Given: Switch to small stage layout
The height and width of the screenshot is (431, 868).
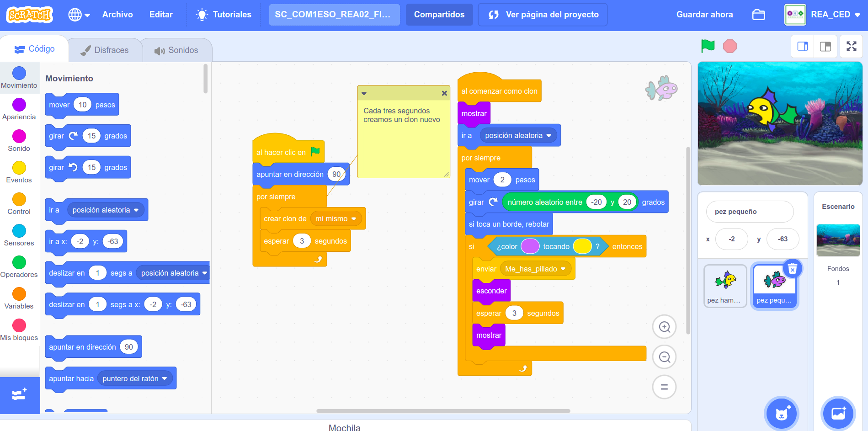Looking at the screenshot, I should coord(803,46).
